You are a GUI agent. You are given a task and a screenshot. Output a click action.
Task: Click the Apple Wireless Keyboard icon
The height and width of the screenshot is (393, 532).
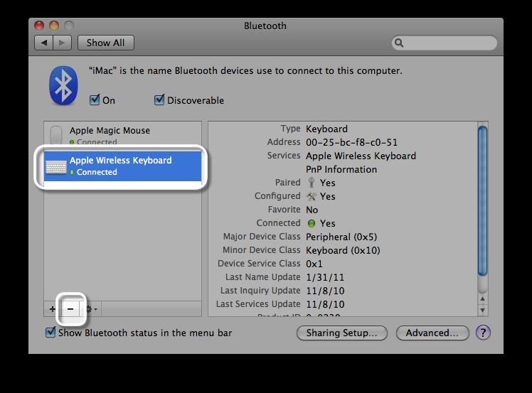(x=56, y=166)
